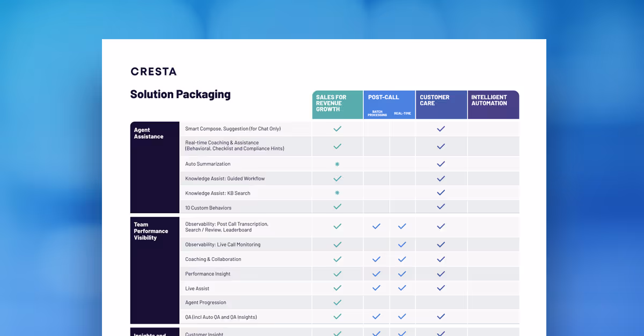The height and width of the screenshot is (336, 644).
Task: Click Real-Time checkmark for Live Call Monitoring
Action: [x=402, y=244]
